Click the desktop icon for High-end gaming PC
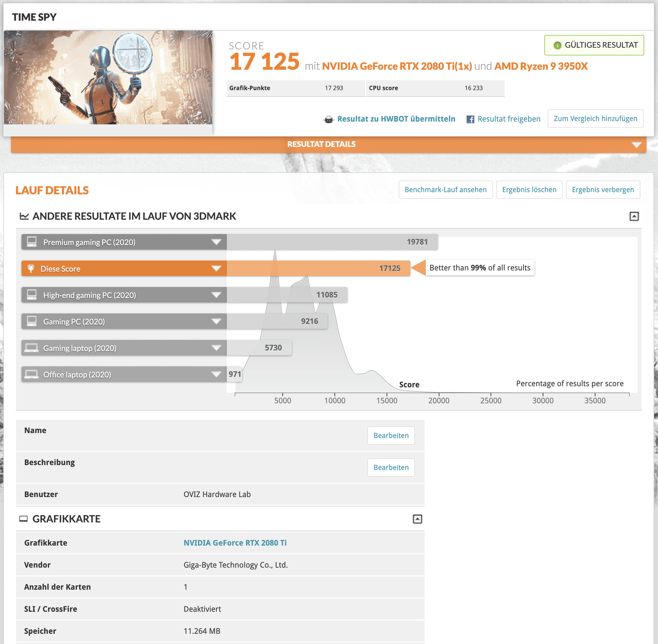The image size is (658, 644). 32,295
